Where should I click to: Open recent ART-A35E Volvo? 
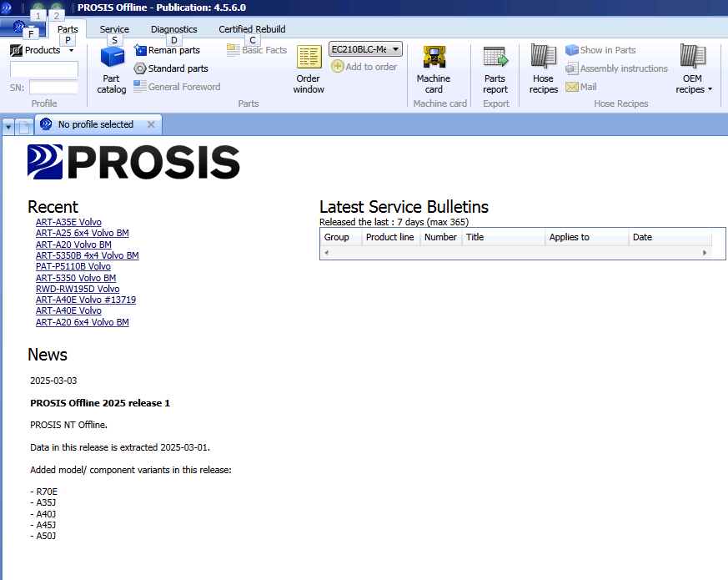click(x=68, y=222)
